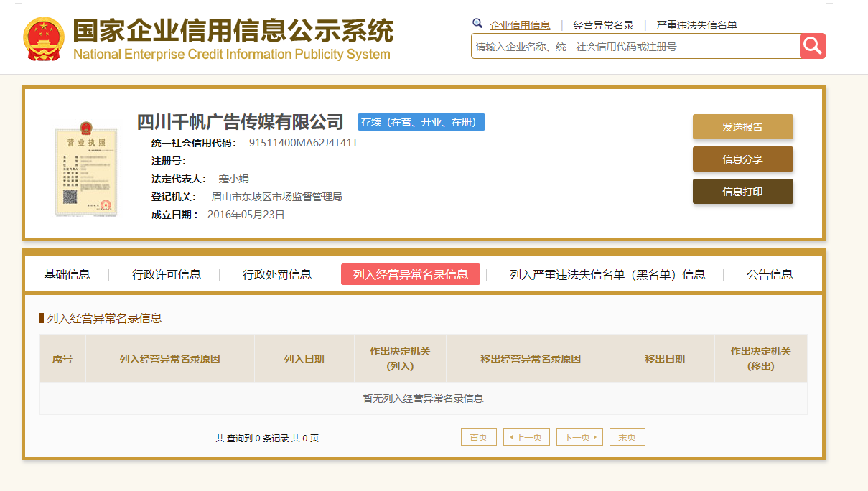Click the credit code 91511400MA62J4T41T
868x491 pixels.
pos(303,143)
